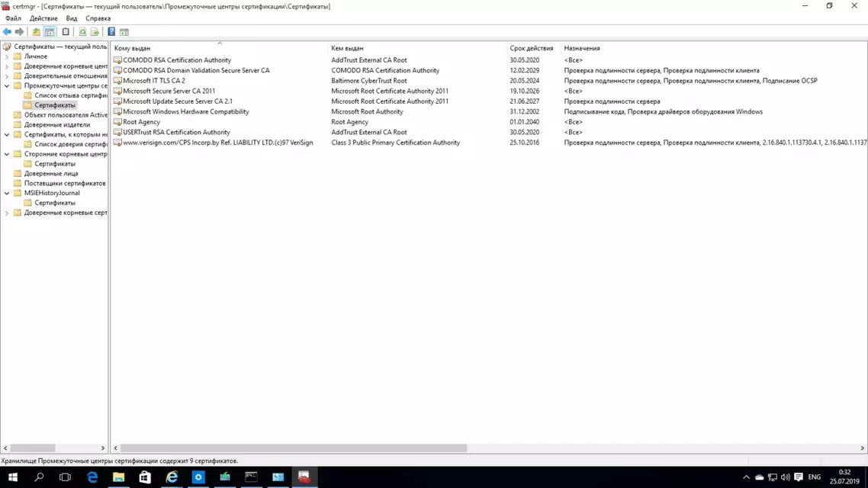The width and height of the screenshot is (868, 488).
Task: Select Microsoft Update Secure Server CA 2.1 row
Action: pyautogui.click(x=178, y=101)
